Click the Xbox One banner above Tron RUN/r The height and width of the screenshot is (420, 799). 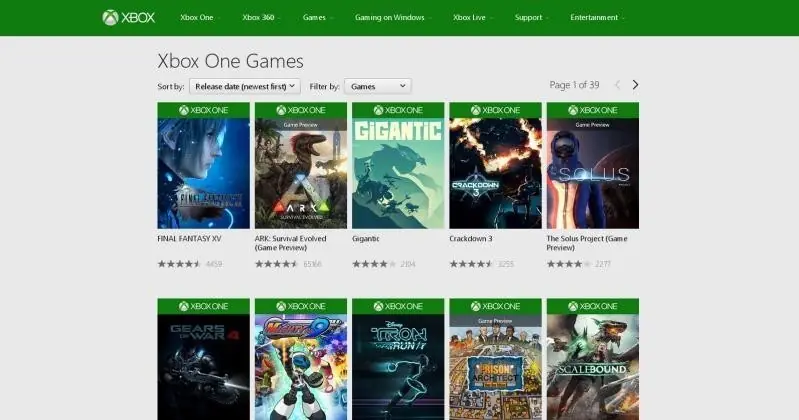398,306
